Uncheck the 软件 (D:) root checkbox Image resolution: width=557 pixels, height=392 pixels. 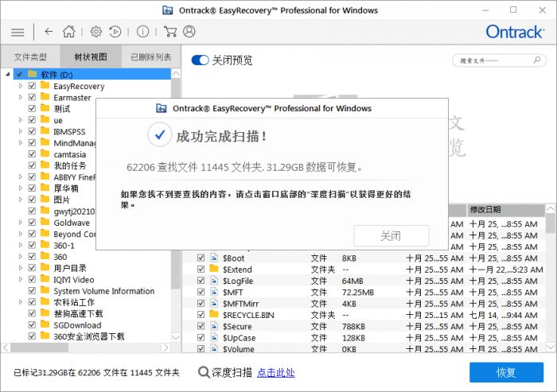[19, 74]
